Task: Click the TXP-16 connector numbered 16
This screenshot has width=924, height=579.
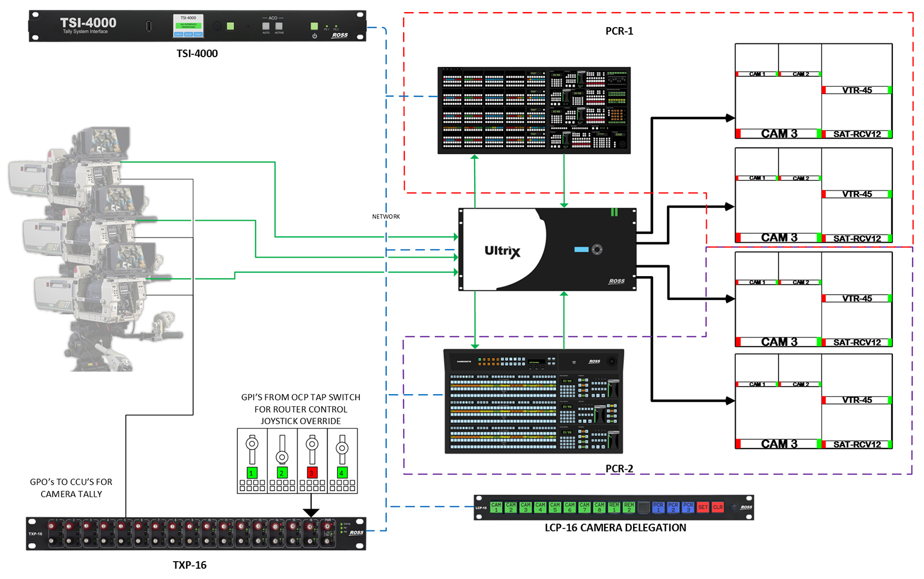Action: coord(310,534)
